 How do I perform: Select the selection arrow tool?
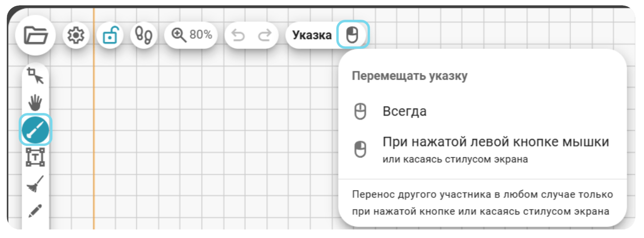coord(35,76)
